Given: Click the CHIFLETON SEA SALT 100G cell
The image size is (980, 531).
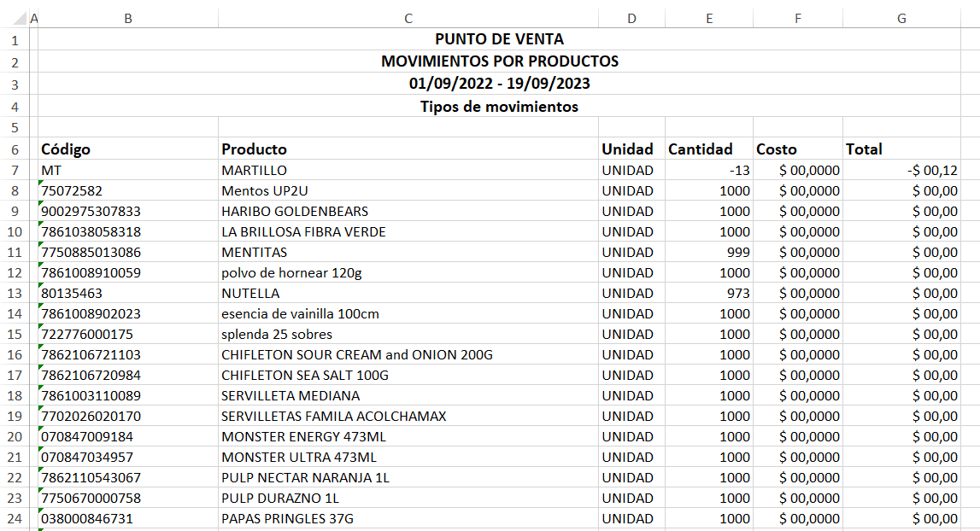Looking at the screenshot, I should pyautogui.click(x=408, y=376).
